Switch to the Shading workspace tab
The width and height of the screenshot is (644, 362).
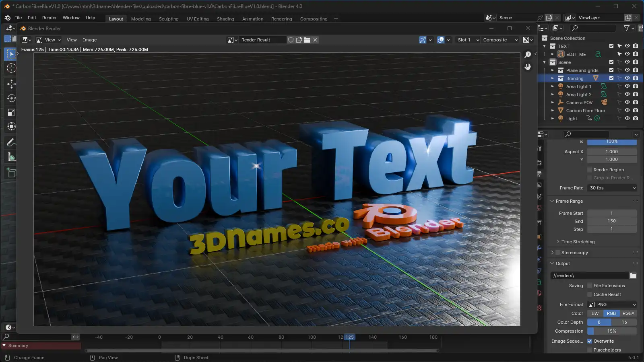(x=225, y=19)
